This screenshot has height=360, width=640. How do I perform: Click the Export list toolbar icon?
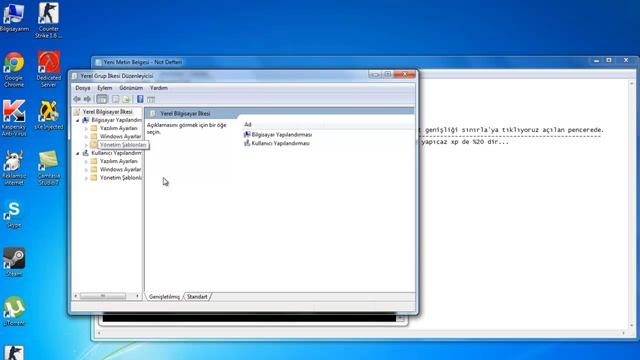(x=127, y=99)
